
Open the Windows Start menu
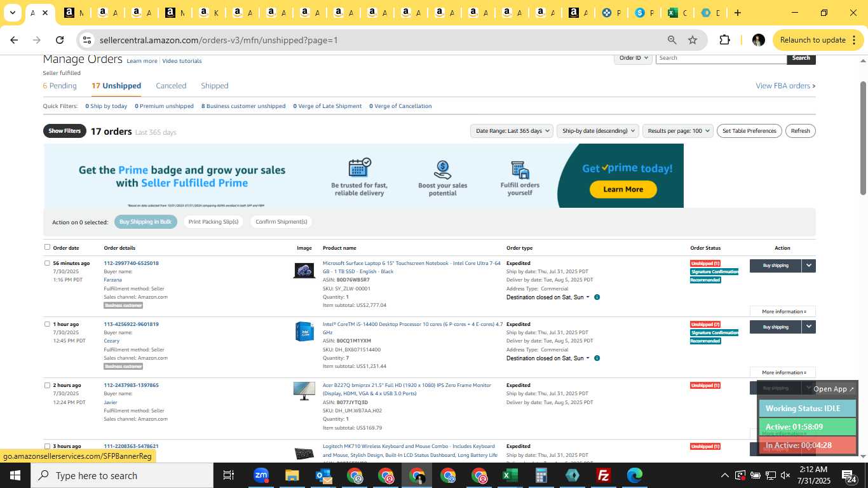pyautogui.click(x=15, y=475)
